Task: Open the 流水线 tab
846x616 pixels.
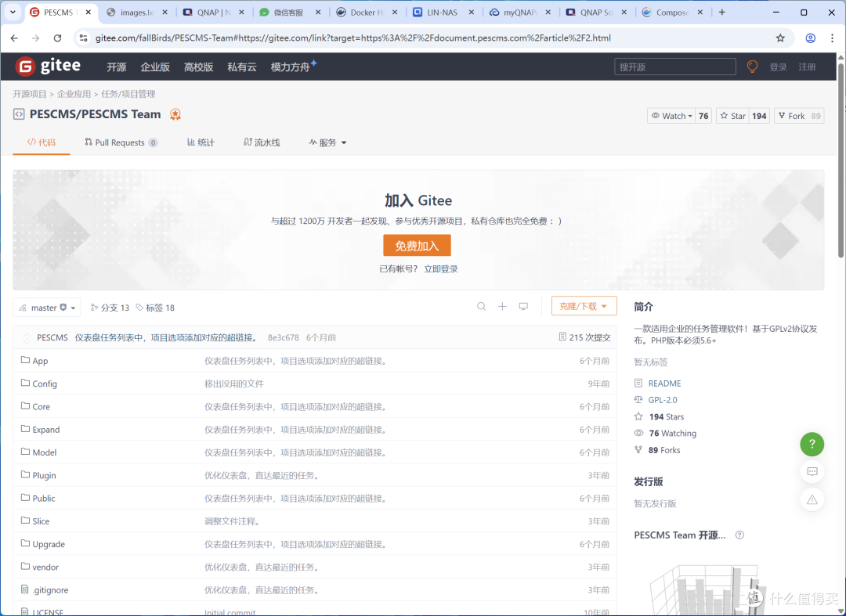Action: point(262,142)
